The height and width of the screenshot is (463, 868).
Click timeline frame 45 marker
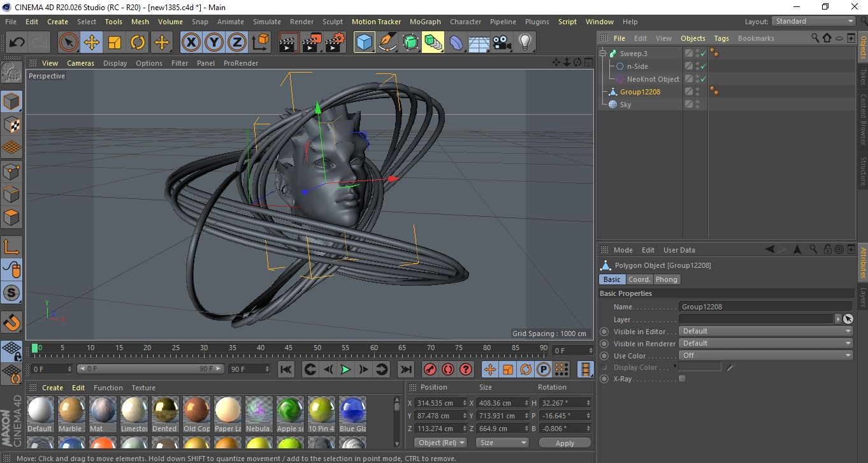coord(289,348)
